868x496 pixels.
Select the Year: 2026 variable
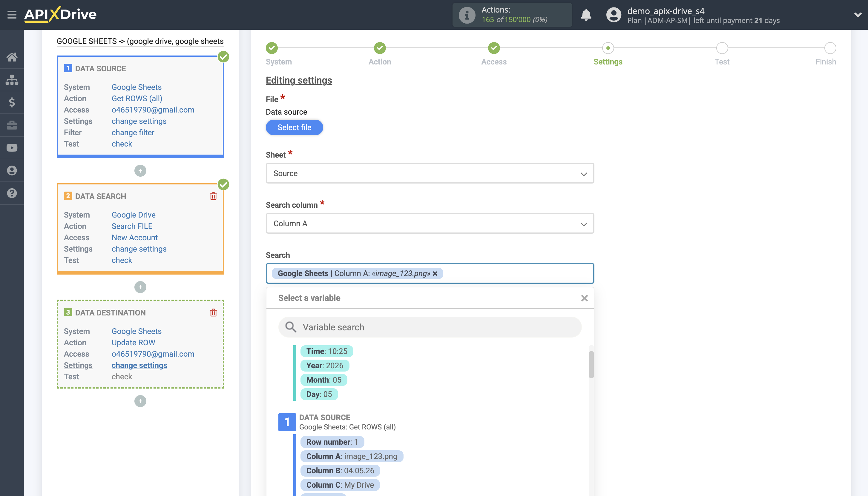(x=325, y=366)
